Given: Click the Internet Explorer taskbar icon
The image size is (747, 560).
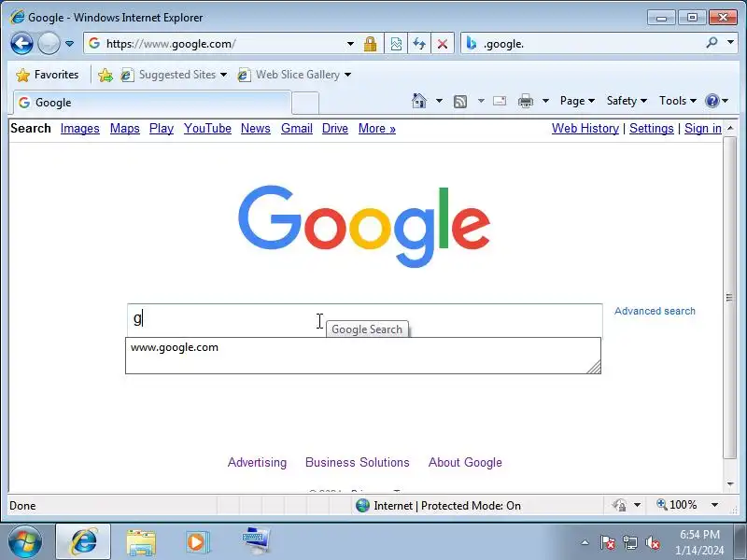Looking at the screenshot, I should pyautogui.click(x=83, y=542).
